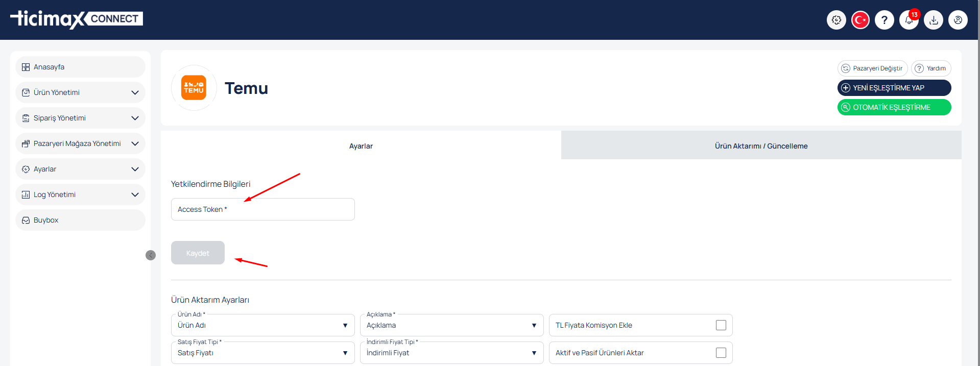Click the Buybox sidebar icon

click(26, 220)
